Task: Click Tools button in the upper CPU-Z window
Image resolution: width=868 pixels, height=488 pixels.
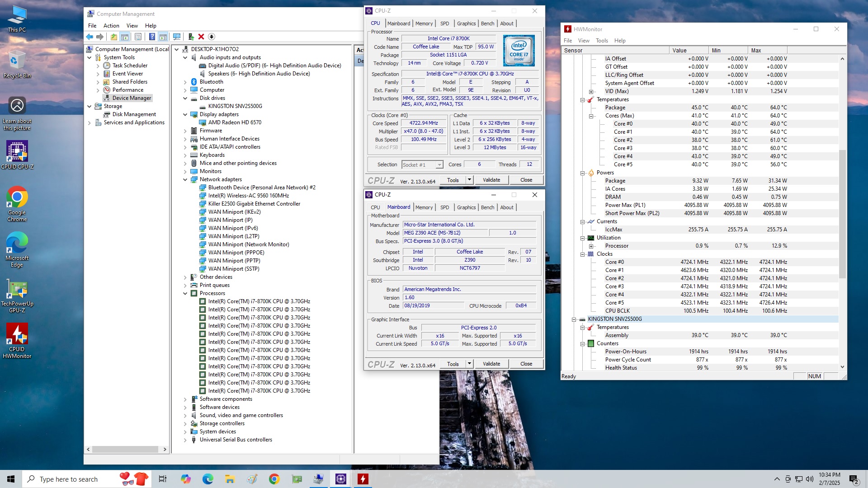Action: point(453,180)
